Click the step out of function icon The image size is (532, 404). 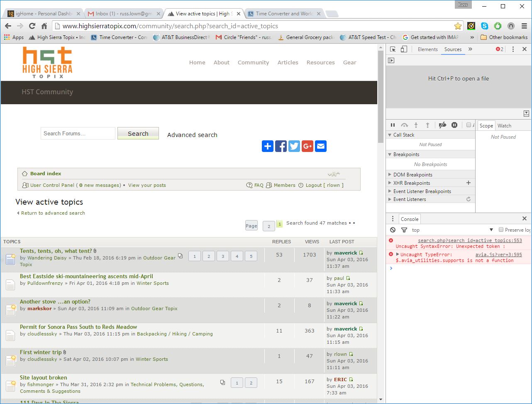tap(427, 125)
